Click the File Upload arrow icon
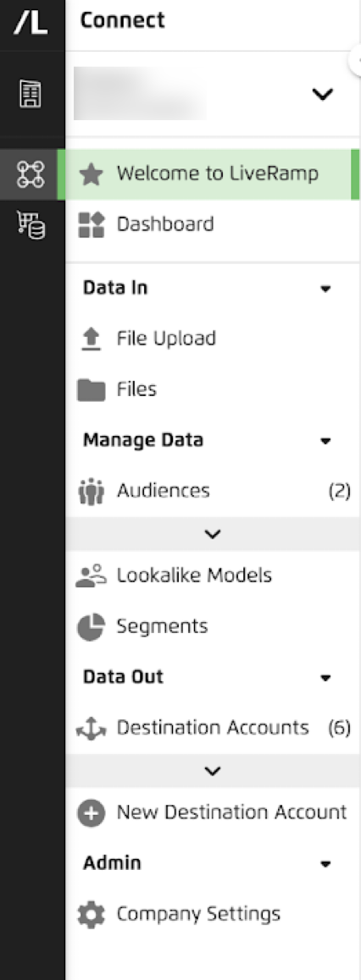Image resolution: width=361 pixels, height=980 pixels. point(92,339)
